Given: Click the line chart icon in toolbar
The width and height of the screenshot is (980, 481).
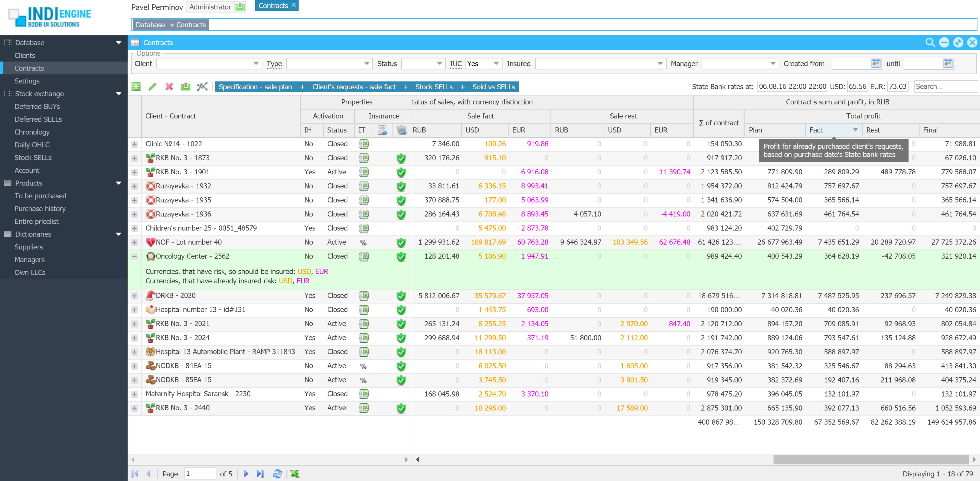Looking at the screenshot, I should coord(202,87).
